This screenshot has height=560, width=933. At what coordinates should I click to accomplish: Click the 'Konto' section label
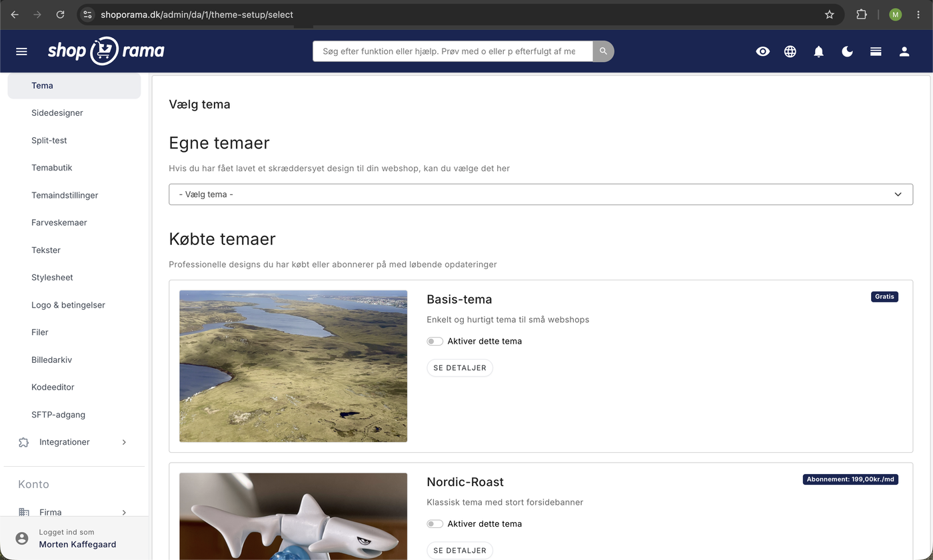pos(33,484)
